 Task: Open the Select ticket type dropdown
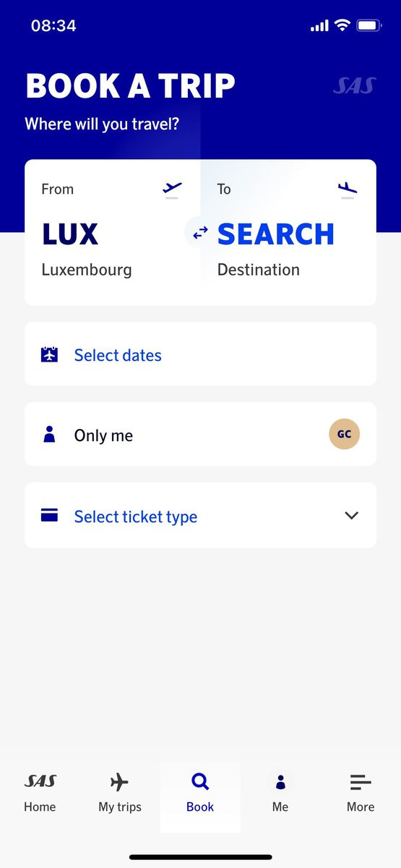200,516
